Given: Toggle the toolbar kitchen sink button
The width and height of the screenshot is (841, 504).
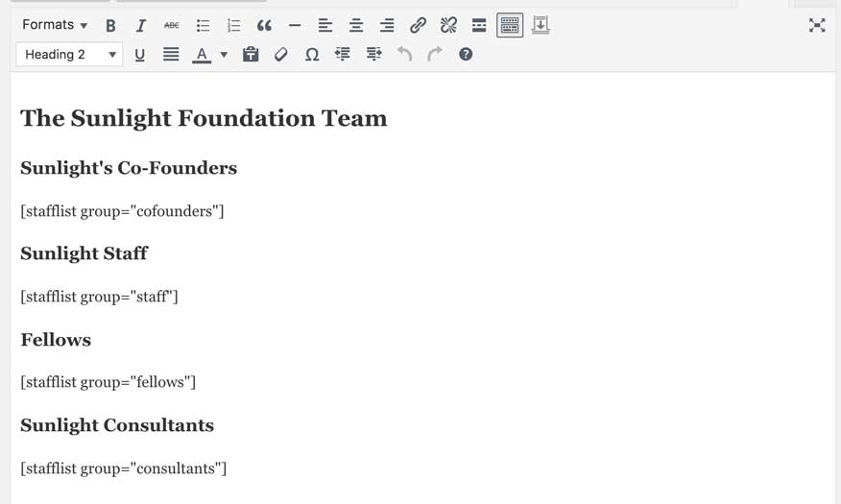Looking at the screenshot, I should click(510, 25).
